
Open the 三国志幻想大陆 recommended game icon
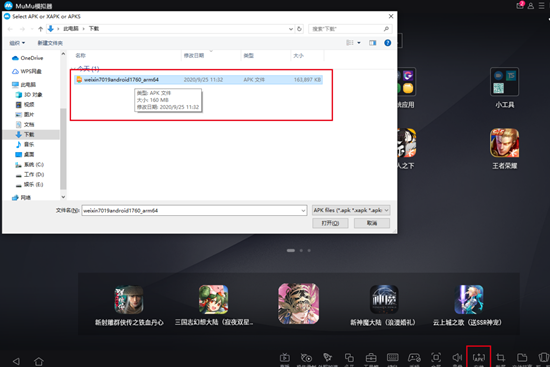click(214, 299)
